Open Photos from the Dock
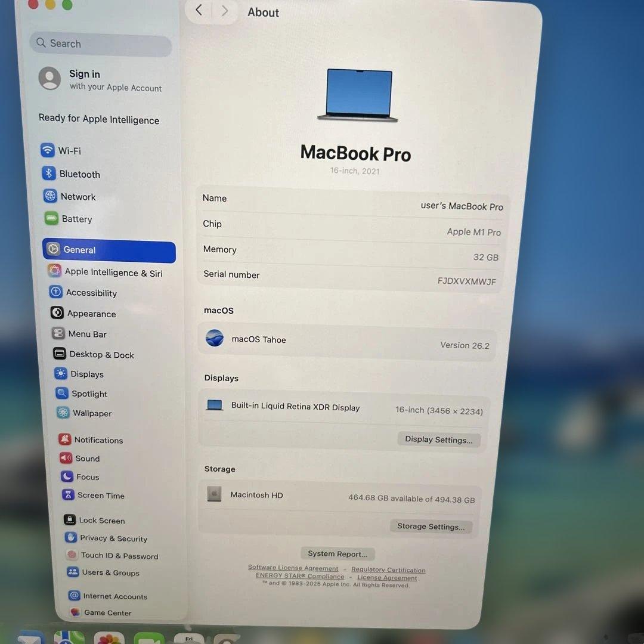The width and height of the screenshot is (644, 644). [109, 639]
